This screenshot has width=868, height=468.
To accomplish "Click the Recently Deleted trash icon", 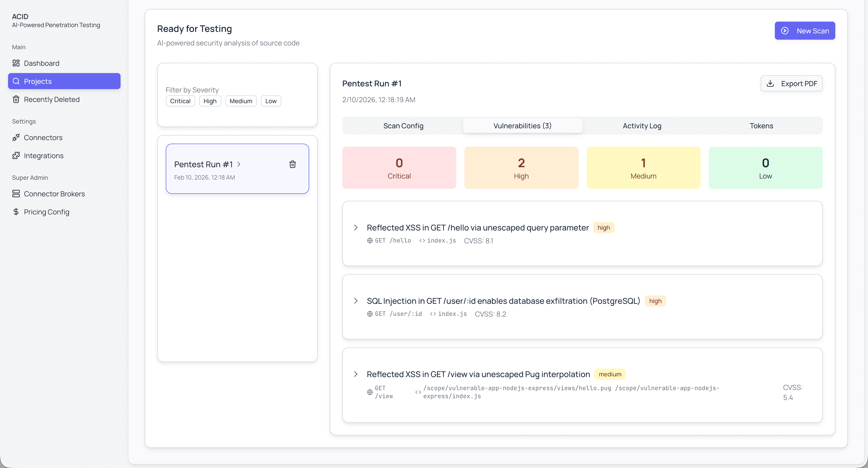I will coord(16,99).
